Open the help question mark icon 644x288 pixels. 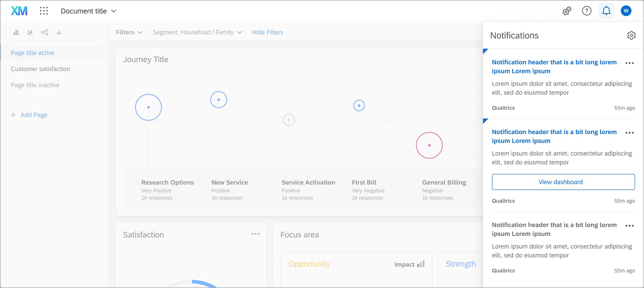tap(587, 11)
